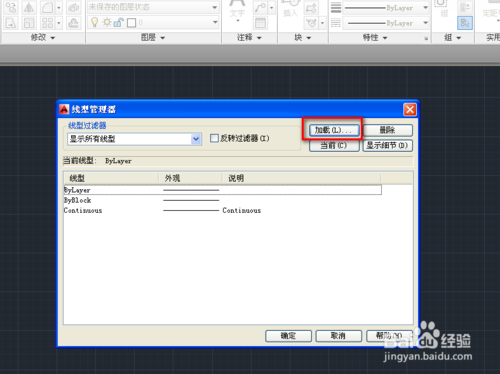
Task: Expand the Fillet tool dropdown arrow
Action: coord(59,7)
